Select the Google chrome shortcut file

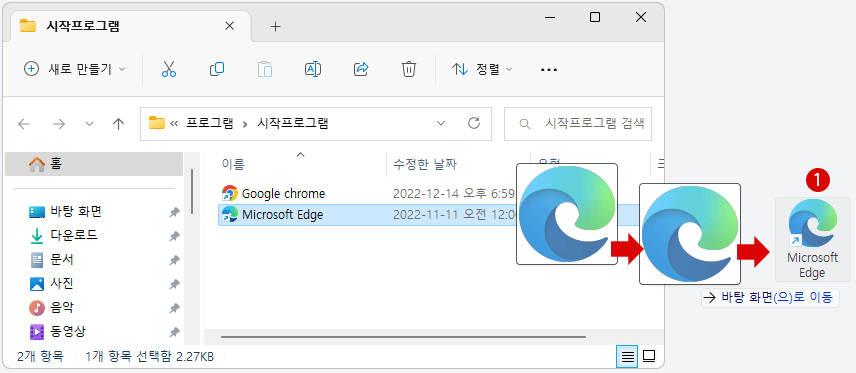pos(283,193)
